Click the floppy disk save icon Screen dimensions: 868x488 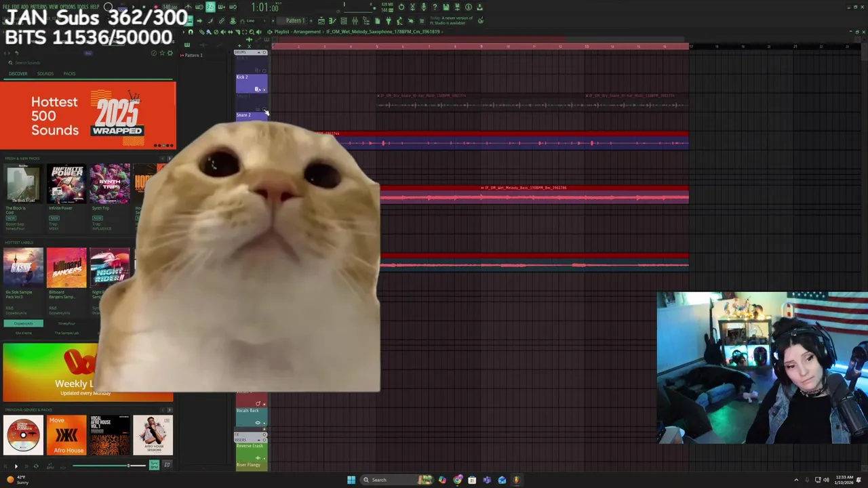pos(446,7)
